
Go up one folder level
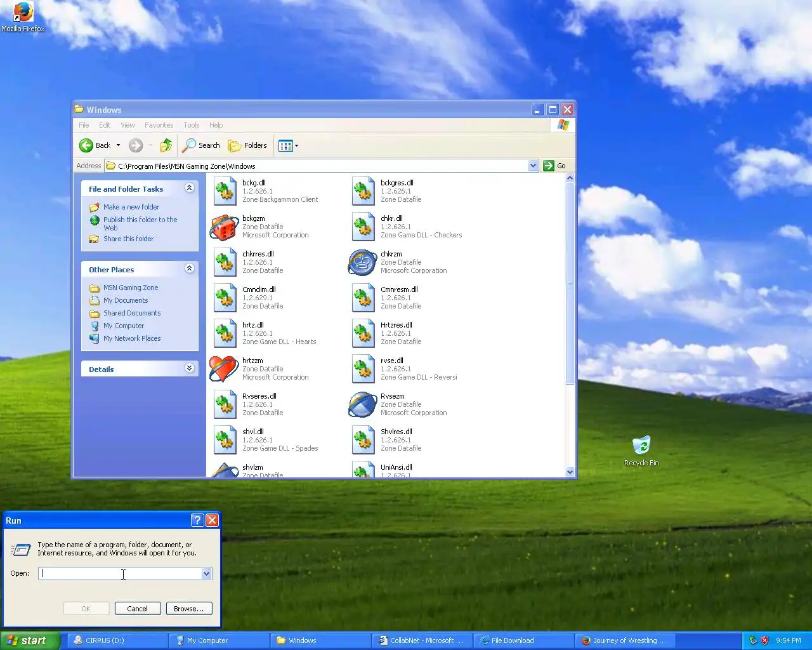[x=166, y=145]
